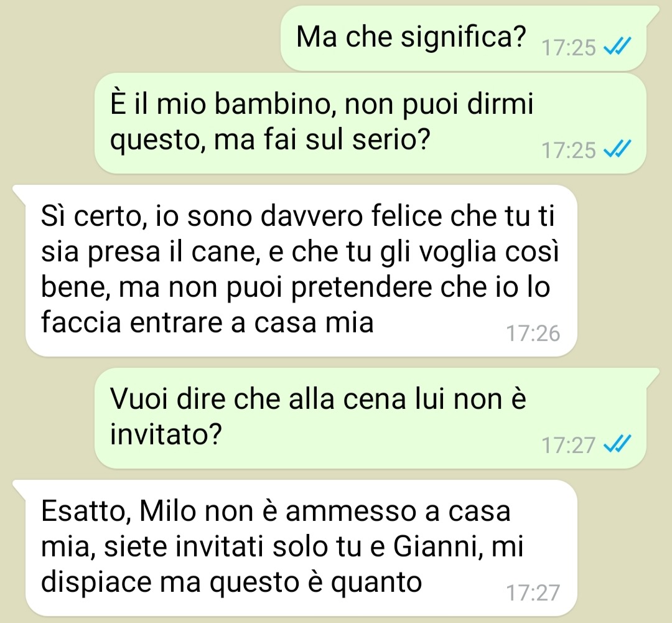Select the "Sì certo, io sono davvero felice" message

click(x=301, y=271)
